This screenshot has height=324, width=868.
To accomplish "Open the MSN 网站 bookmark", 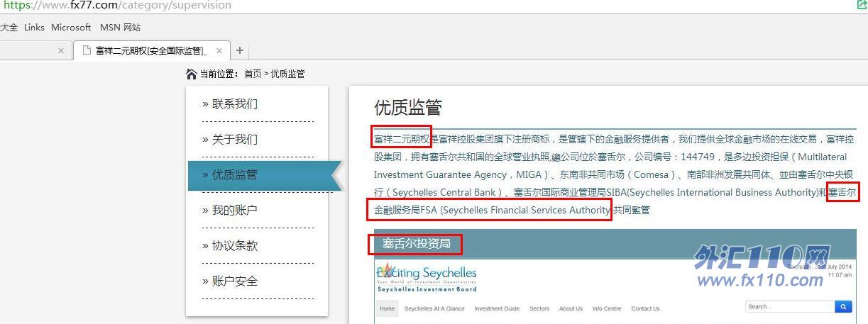I will point(120,28).
